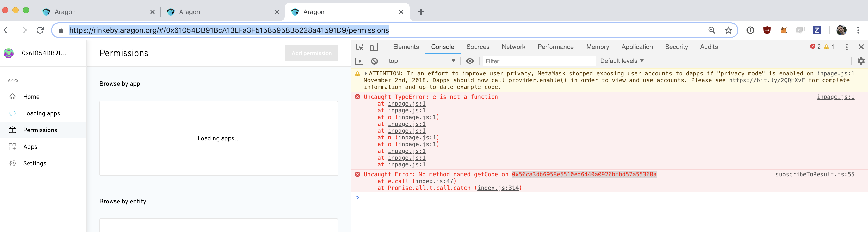Open Settings in the sidebar

pyautogui.click(x=43, y=163)
